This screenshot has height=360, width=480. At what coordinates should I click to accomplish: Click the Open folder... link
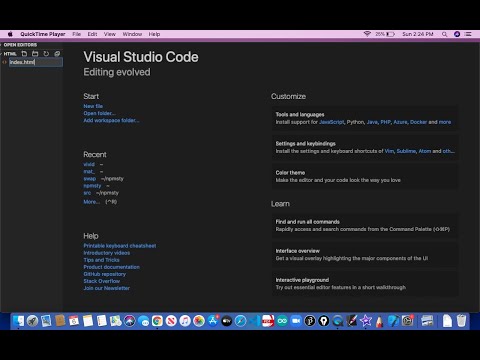coord(99,113)
